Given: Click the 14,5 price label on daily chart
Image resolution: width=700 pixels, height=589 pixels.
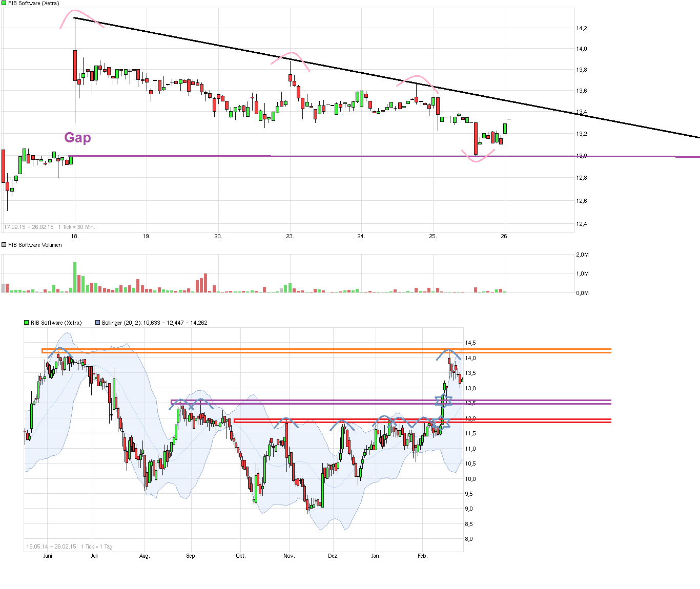Looking at the screenshot, I should [470, 343].
